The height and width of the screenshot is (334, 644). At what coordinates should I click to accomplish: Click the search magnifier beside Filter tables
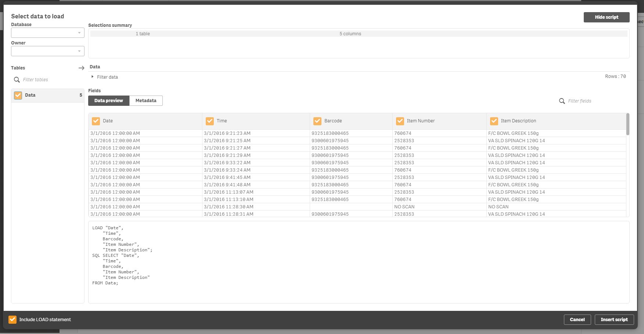point(17,79)
